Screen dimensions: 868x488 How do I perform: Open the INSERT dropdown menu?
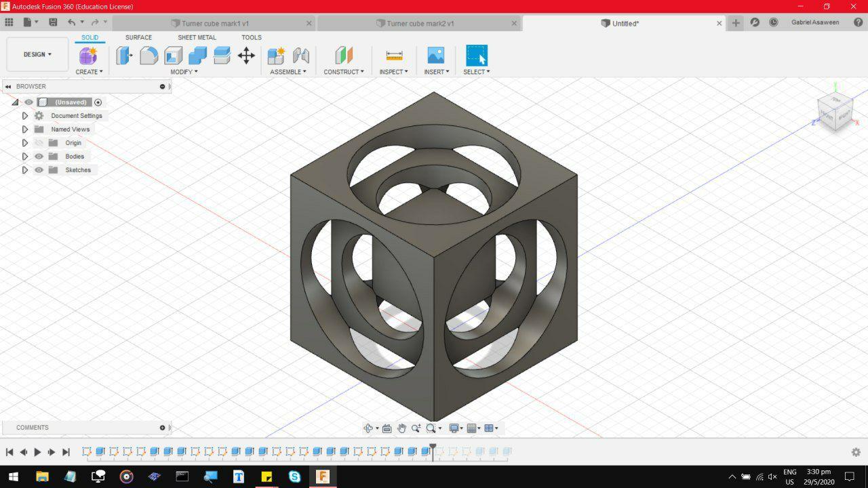click(436, 72)
